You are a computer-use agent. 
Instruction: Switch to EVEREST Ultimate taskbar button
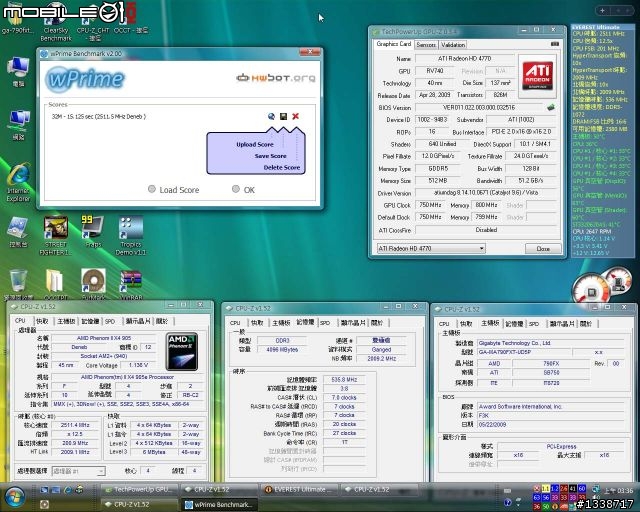[300, 489]
